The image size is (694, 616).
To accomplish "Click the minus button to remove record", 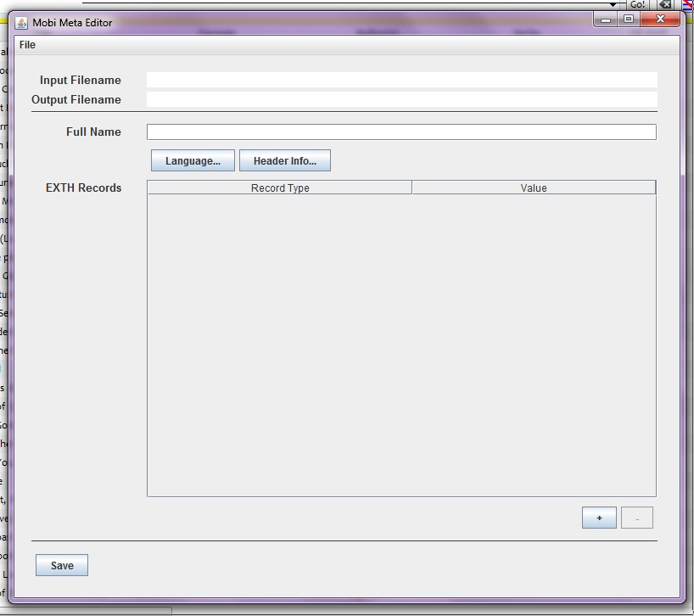I will point(637,518).
